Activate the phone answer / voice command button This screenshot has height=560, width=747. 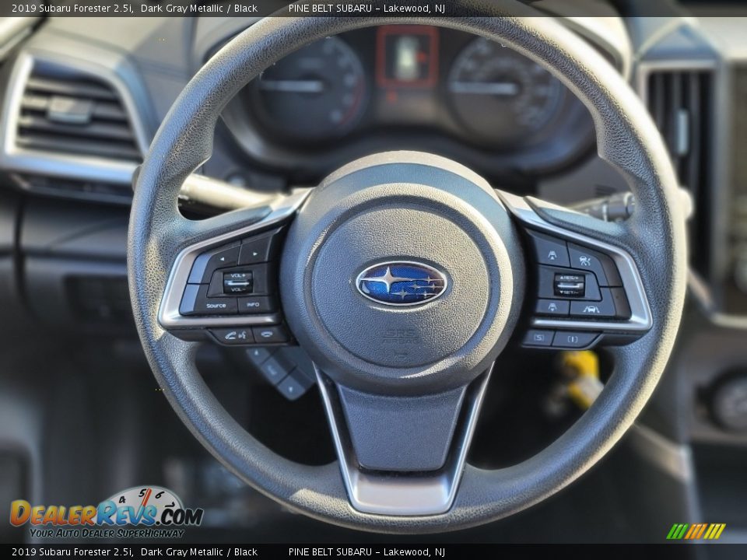tap(235, 335)
